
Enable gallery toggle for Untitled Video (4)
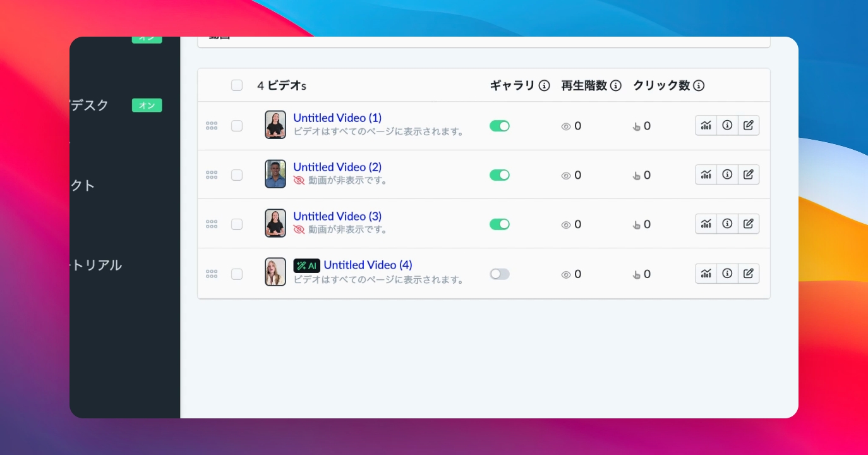(500, 274)
